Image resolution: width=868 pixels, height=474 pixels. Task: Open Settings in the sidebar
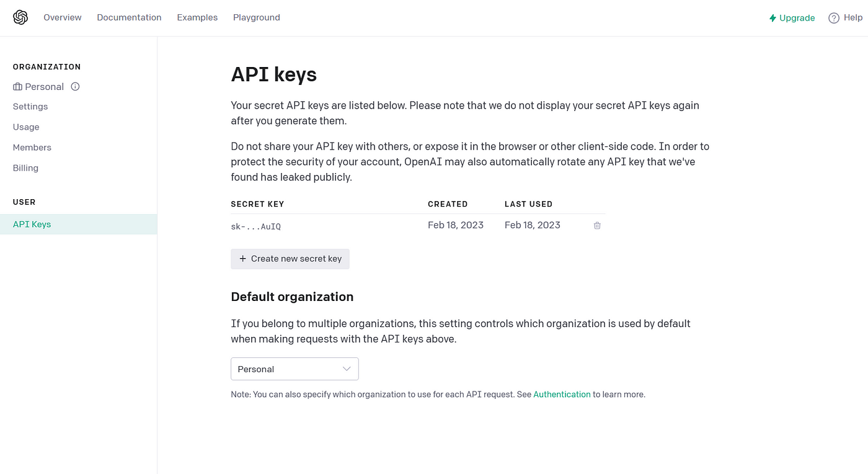click(x=30, y=107)
